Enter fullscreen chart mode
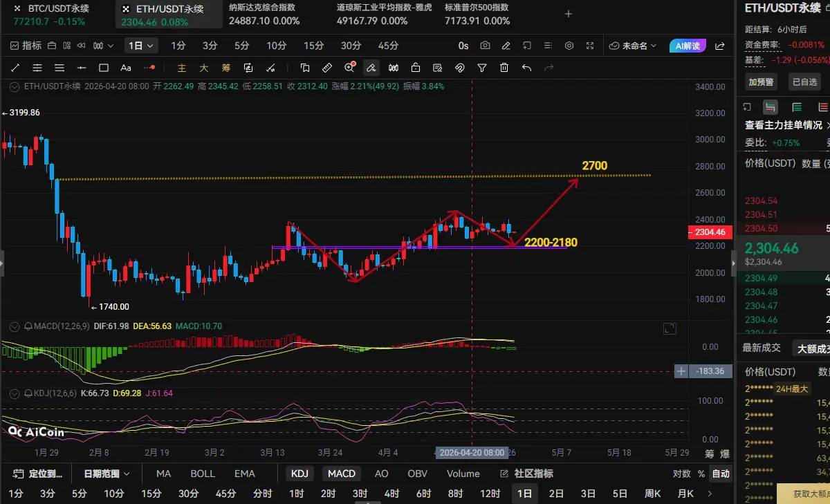830x504 pixels. tap(590, 46)
